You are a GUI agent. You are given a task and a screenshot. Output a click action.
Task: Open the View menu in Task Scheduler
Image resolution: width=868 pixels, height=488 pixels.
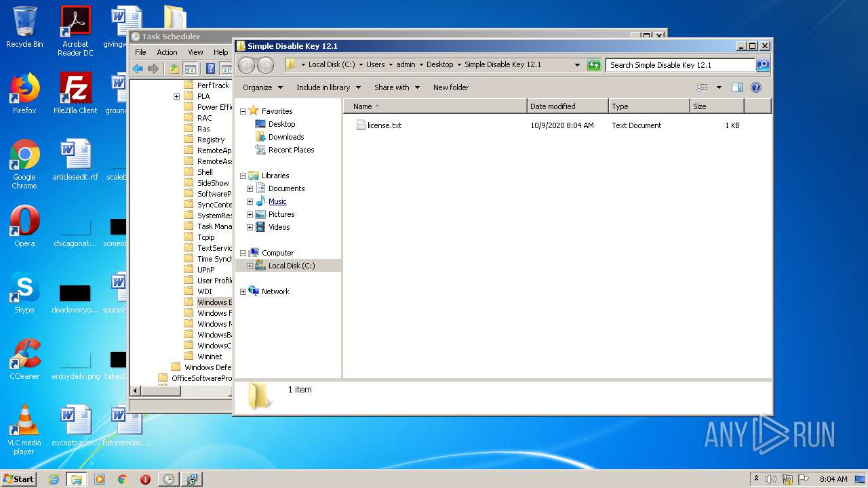(195, 52)
